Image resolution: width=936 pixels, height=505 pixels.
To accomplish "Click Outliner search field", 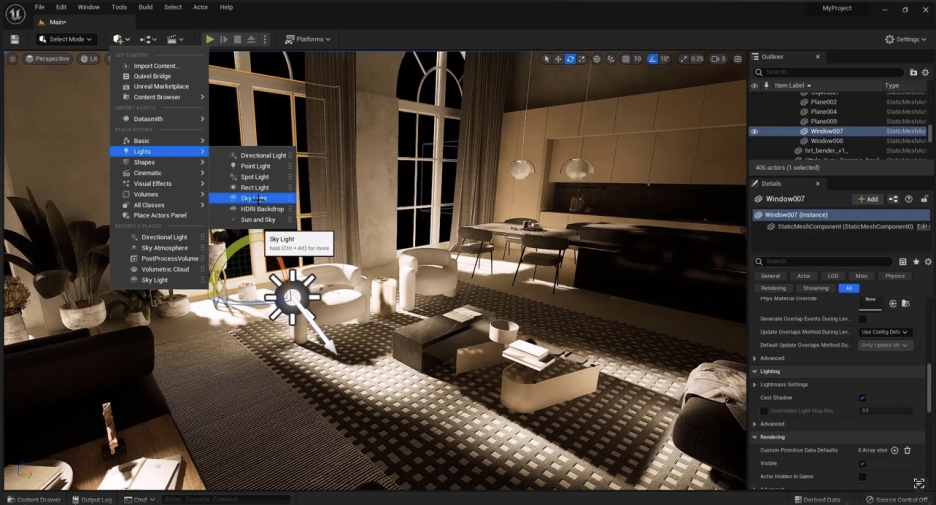I will [x=829, y=72].
